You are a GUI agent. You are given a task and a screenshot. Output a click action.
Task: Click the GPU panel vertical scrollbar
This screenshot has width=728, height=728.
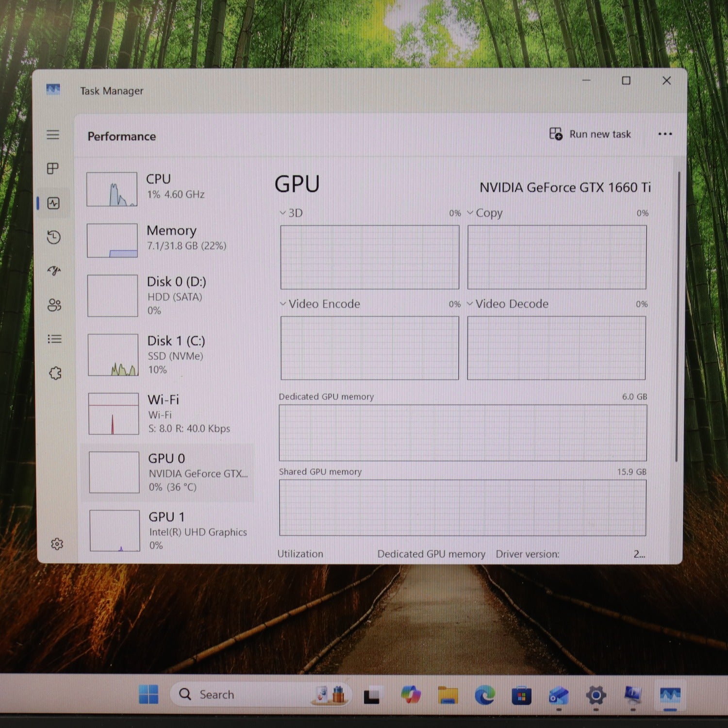[677, 315]
